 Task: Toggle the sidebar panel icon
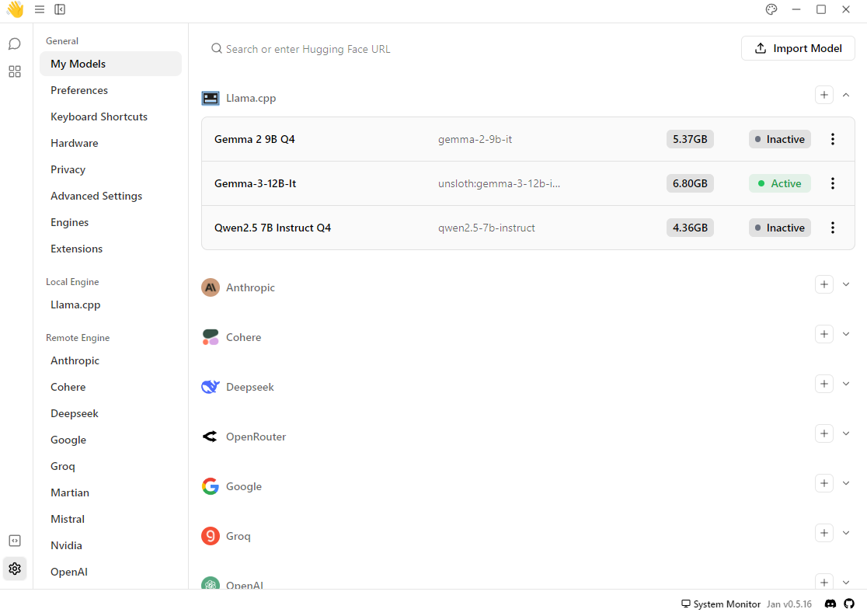(x=60, y=9)
